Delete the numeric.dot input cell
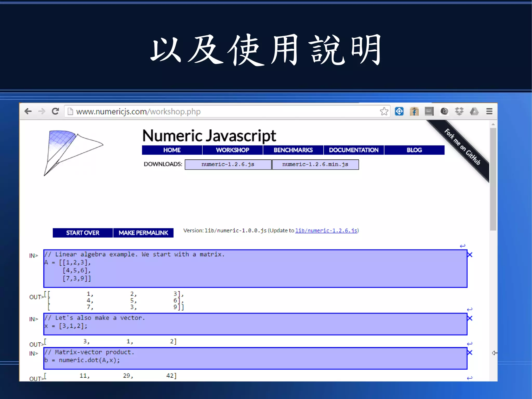 470,352
